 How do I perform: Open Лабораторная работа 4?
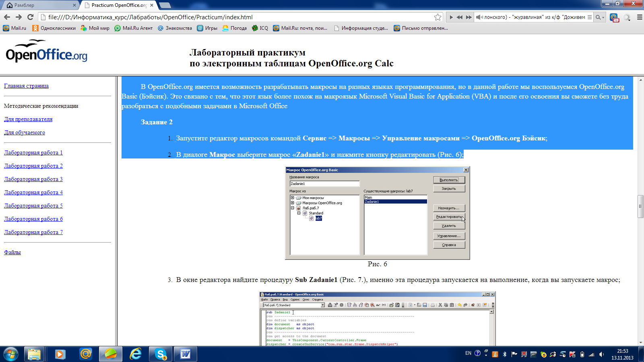coord(33,192)
